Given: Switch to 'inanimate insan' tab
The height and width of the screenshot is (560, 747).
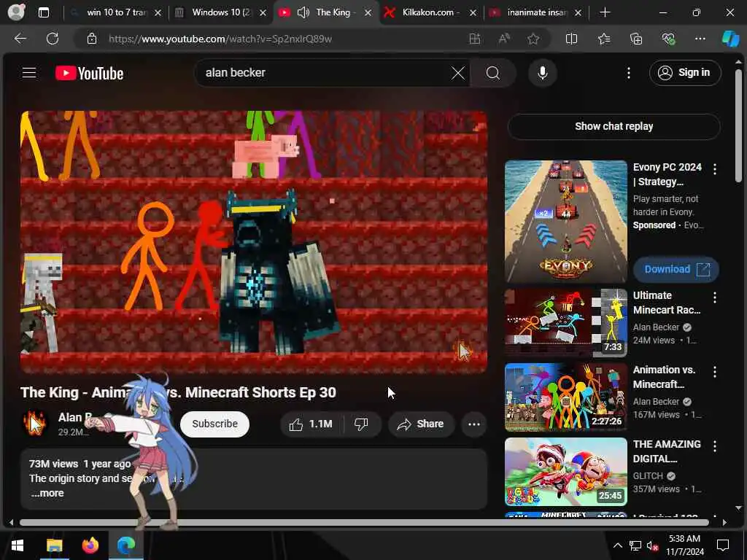Looking at the screenshot, I should (x=536, y=12).
